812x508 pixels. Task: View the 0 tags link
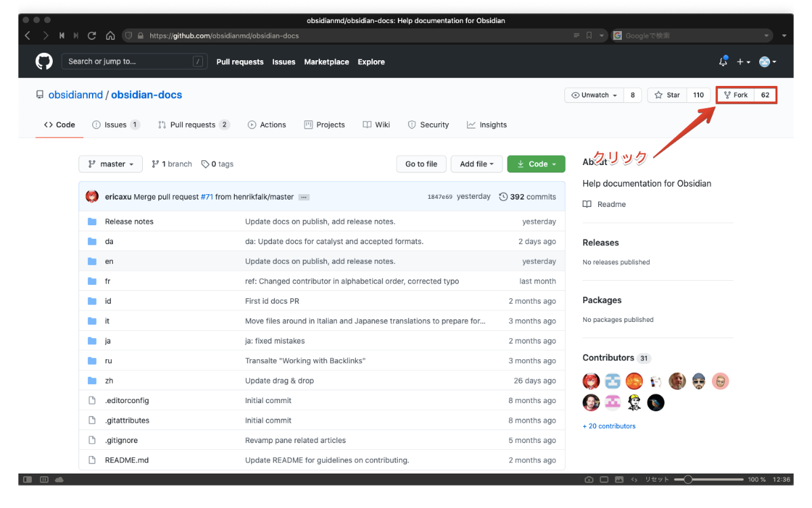click(x=217, y=164)
